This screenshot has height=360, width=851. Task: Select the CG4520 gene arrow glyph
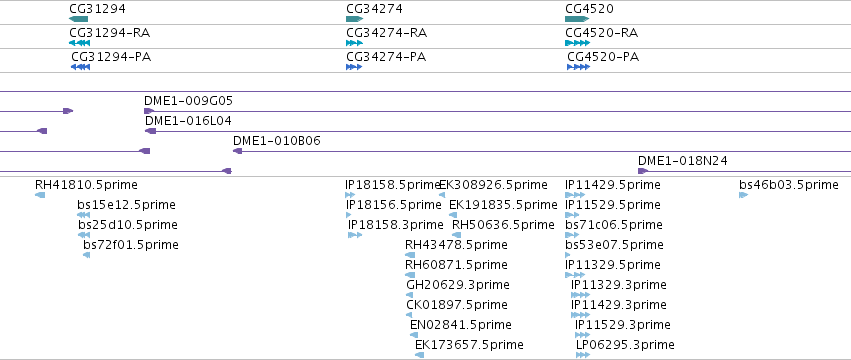[x=577, y=19]
